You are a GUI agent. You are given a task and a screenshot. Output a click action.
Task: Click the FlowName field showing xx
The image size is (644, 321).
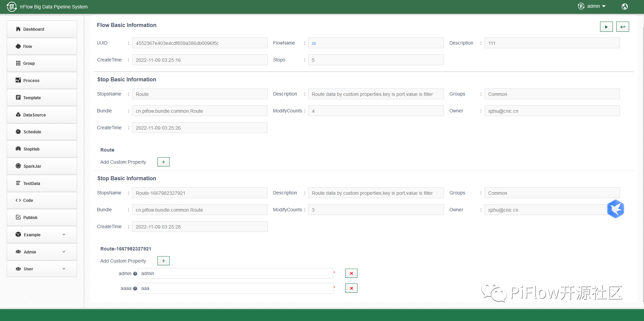376,43
